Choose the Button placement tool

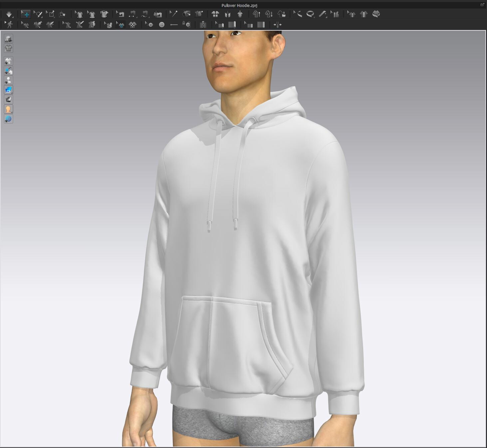(162, 24)
